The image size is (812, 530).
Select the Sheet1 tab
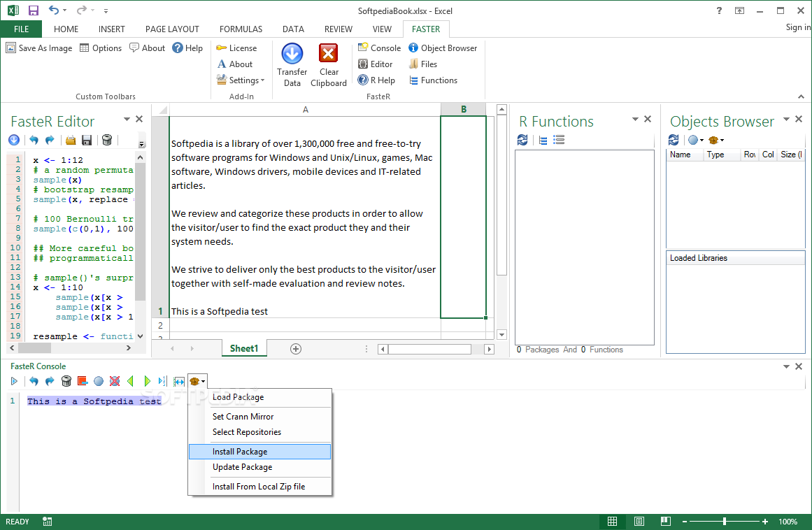pos(244,348)
